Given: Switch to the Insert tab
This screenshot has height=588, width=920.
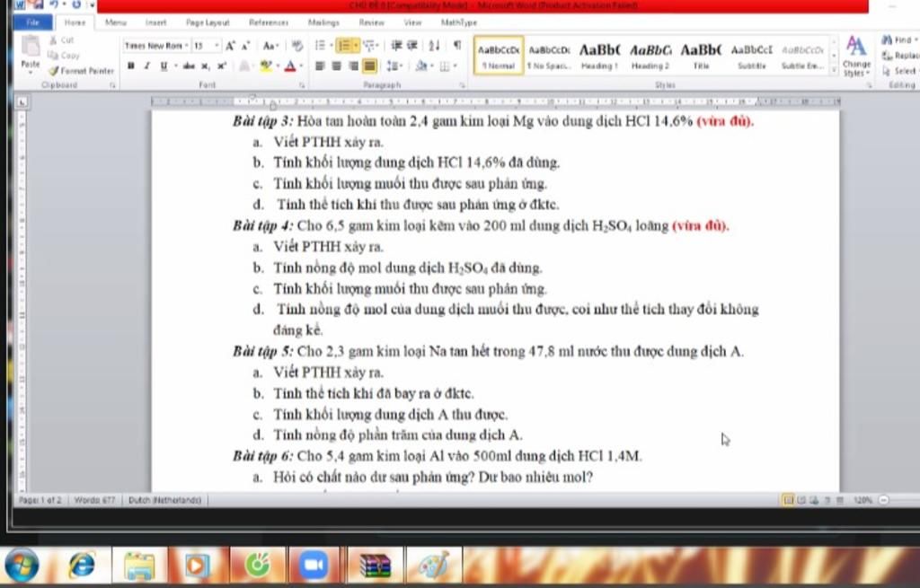Looking at the screenshot, I should pos(155,22).
